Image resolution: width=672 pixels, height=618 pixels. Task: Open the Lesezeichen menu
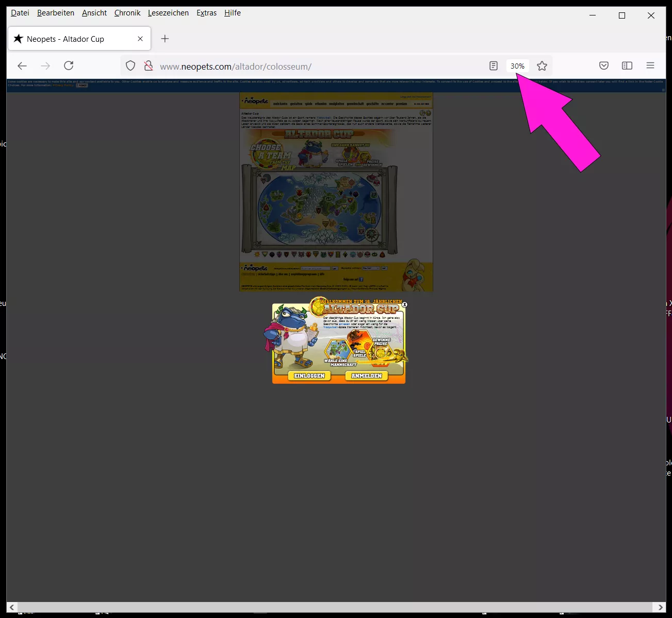(168, 13)
